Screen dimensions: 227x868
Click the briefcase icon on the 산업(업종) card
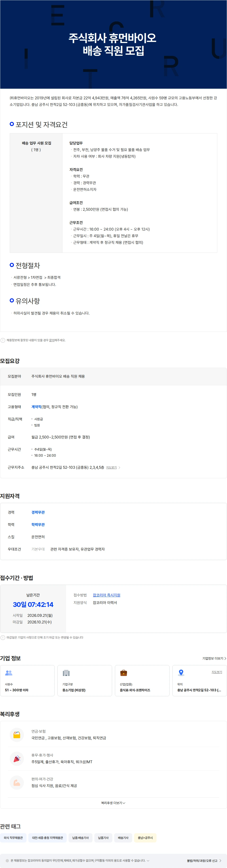tap(124, 673)
